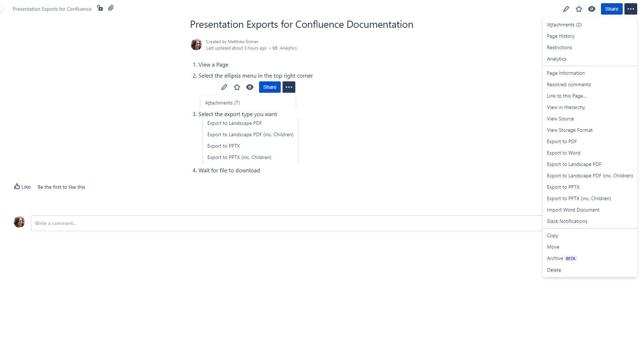The image size is (644, 339).
Task: Open Restrictions in the actions menu
Action: tap(590, 47)
